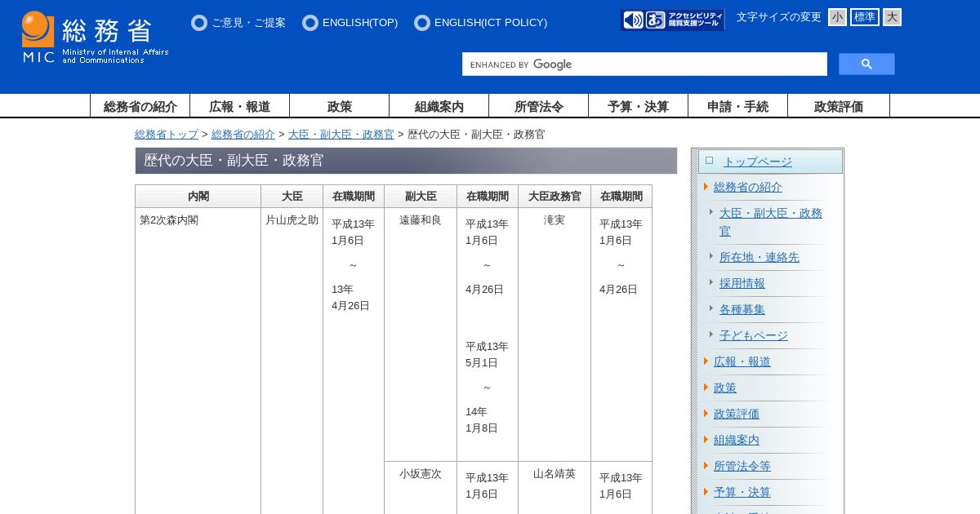This screenshot has width=980, height=514.
Task: Open 所管法令 main menu
Action: 539,106
